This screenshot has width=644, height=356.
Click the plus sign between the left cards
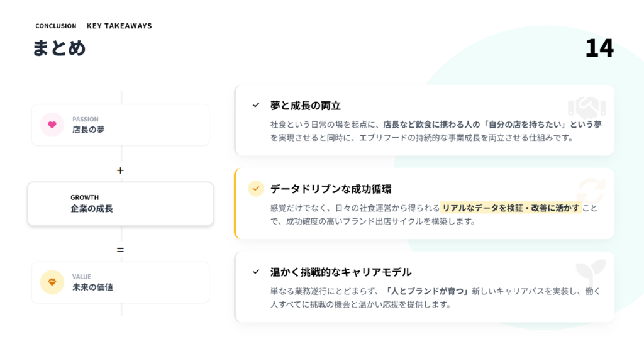click(121, 170)
